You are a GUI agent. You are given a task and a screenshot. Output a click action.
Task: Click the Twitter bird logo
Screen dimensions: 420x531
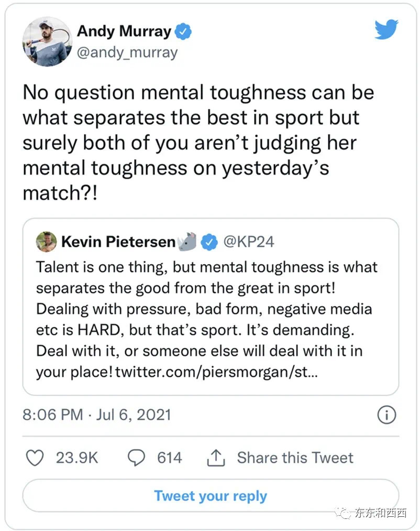386,30
